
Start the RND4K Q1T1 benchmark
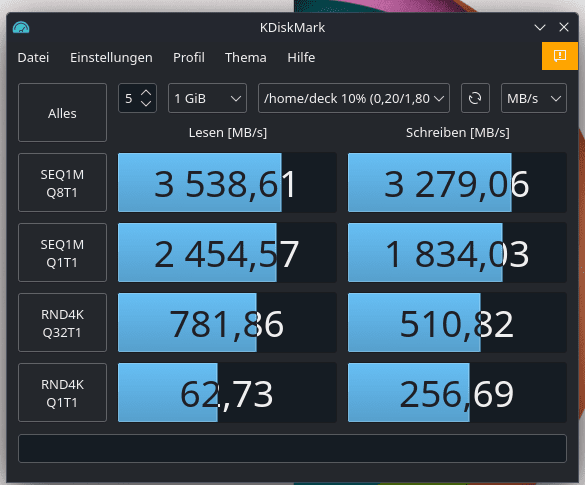62,392
